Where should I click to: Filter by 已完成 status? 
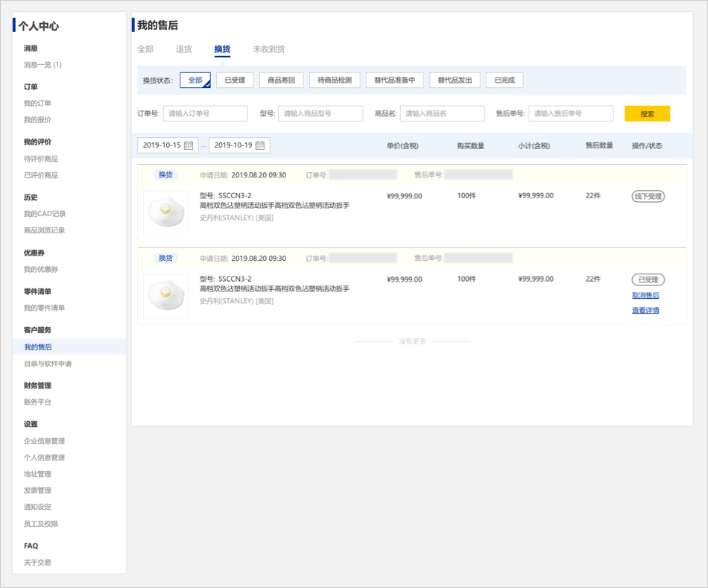pos(505,80)
